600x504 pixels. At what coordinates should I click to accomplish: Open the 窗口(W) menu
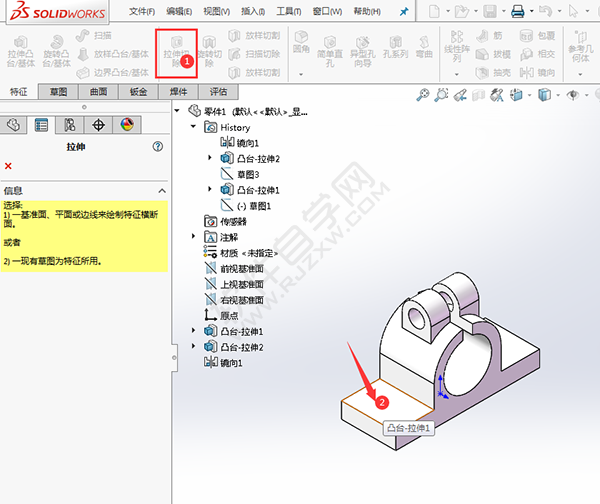[x=327, y=11]
